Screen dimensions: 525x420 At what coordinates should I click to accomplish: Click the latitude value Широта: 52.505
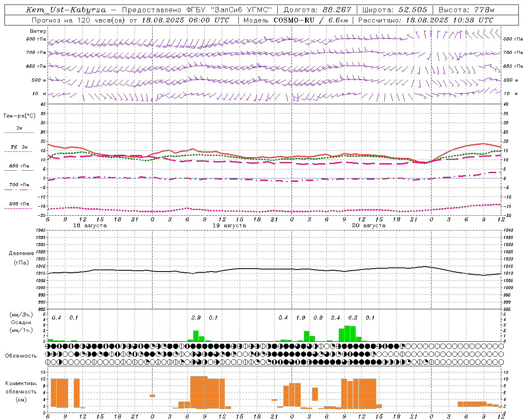coord(395,10)
